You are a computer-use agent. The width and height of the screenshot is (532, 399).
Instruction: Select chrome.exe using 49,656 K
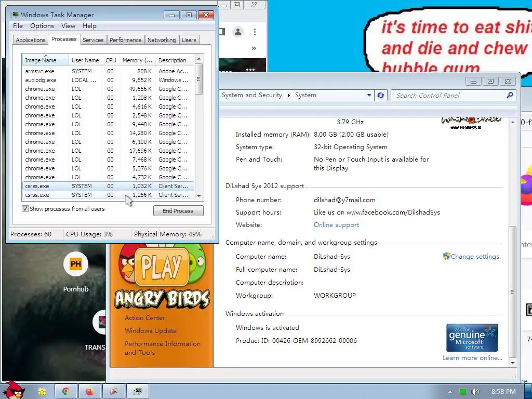point(108,89)
